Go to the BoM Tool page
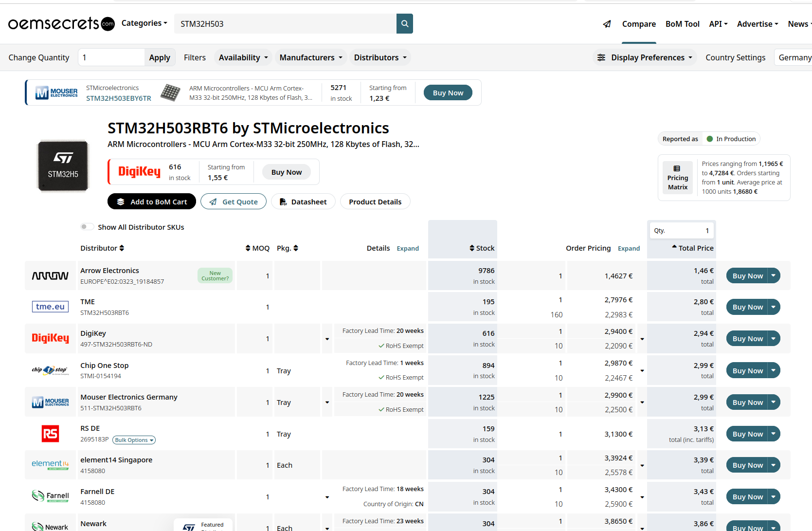 coord(682,24)
